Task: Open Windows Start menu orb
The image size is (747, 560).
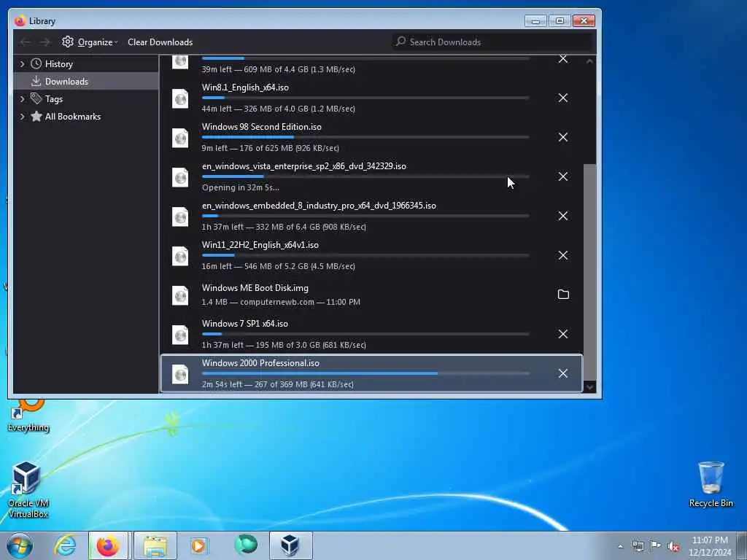Action: [x=20, y=545]
